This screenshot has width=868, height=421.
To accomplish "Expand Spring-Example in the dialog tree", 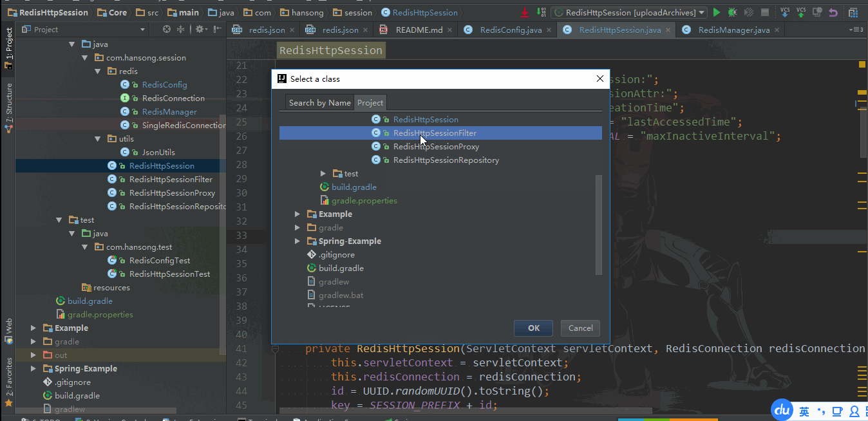I will (297, 241).
